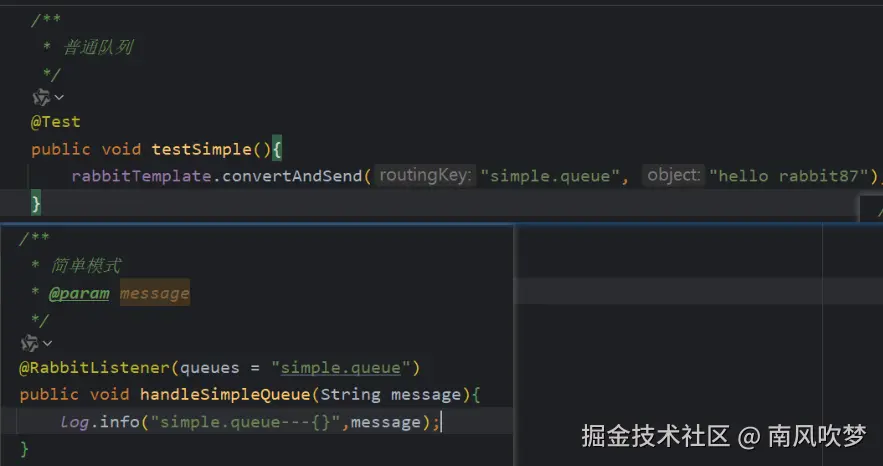883x466 pixels.
Task: Click the log identifier in log.info
Action: point(74,422)
